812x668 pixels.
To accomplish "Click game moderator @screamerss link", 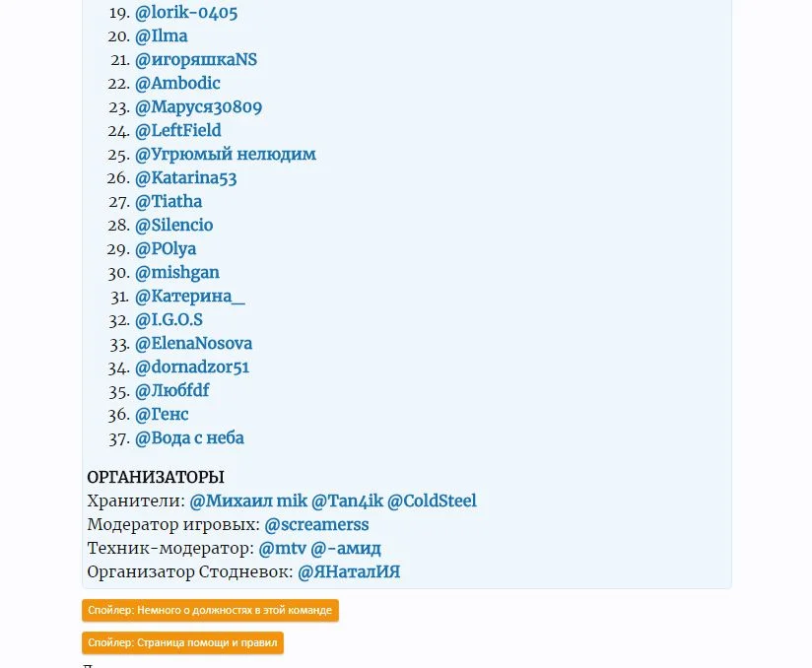I will (316, 524).
